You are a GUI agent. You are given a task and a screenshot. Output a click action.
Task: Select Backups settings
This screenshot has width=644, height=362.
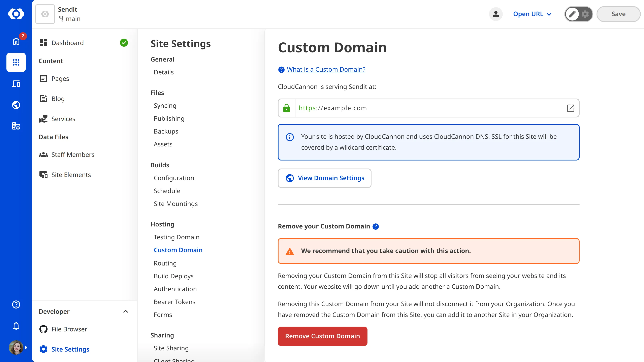(166, 131)
